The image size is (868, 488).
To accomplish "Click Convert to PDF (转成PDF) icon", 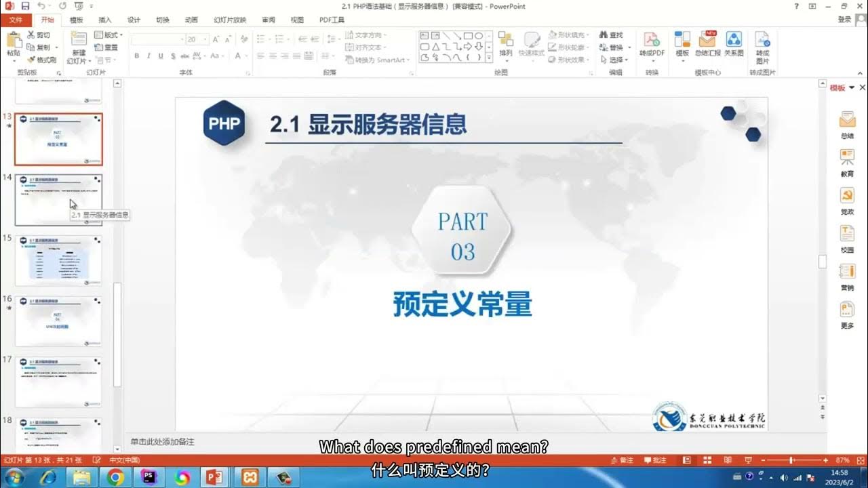I will [652, 39].
